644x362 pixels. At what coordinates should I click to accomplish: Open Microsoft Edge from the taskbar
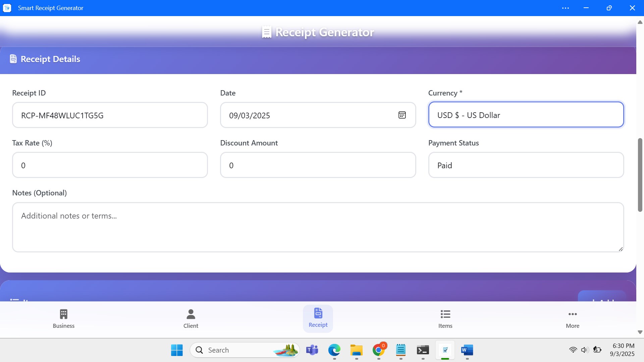(334, 350)
